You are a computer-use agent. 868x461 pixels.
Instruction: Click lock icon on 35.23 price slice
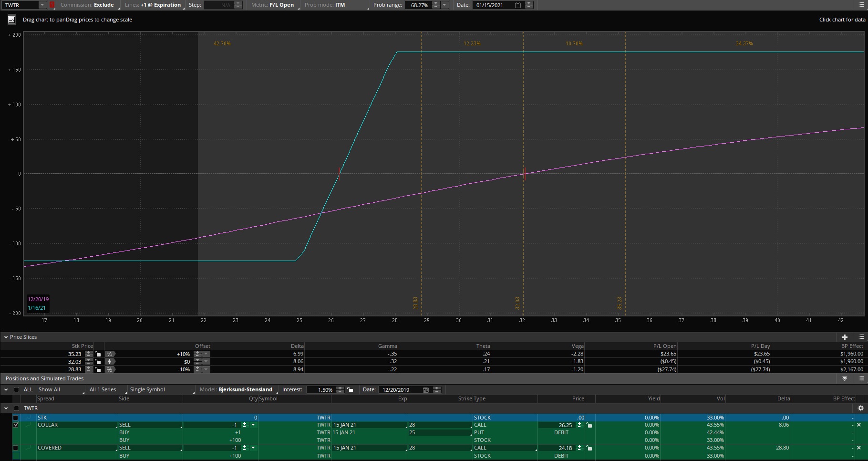tap(98, 354)
